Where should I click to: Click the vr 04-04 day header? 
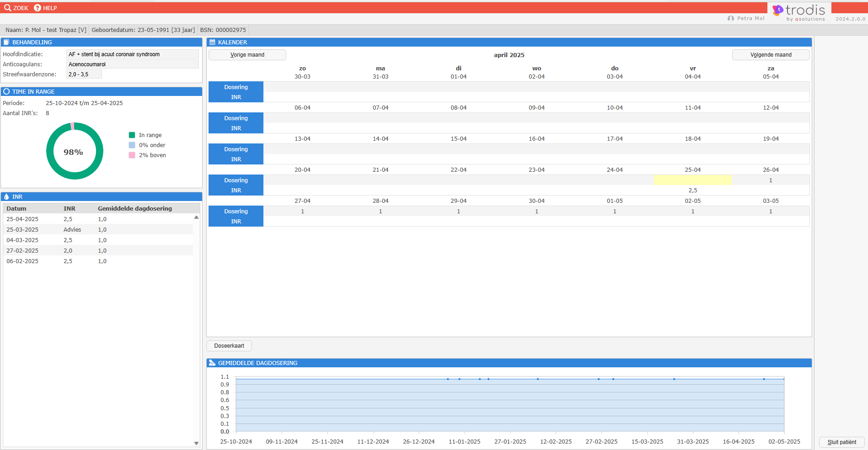pyautogui.click(x=693, y=72)
